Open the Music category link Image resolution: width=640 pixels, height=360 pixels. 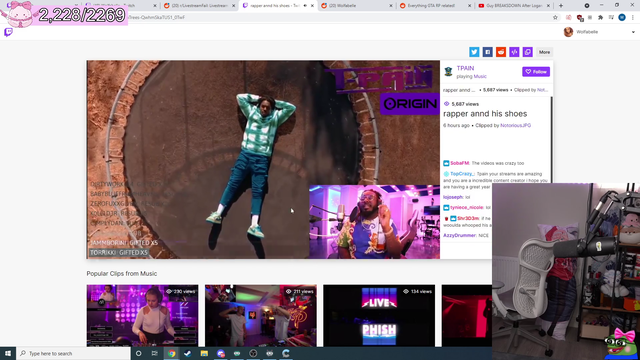(480, 76)
